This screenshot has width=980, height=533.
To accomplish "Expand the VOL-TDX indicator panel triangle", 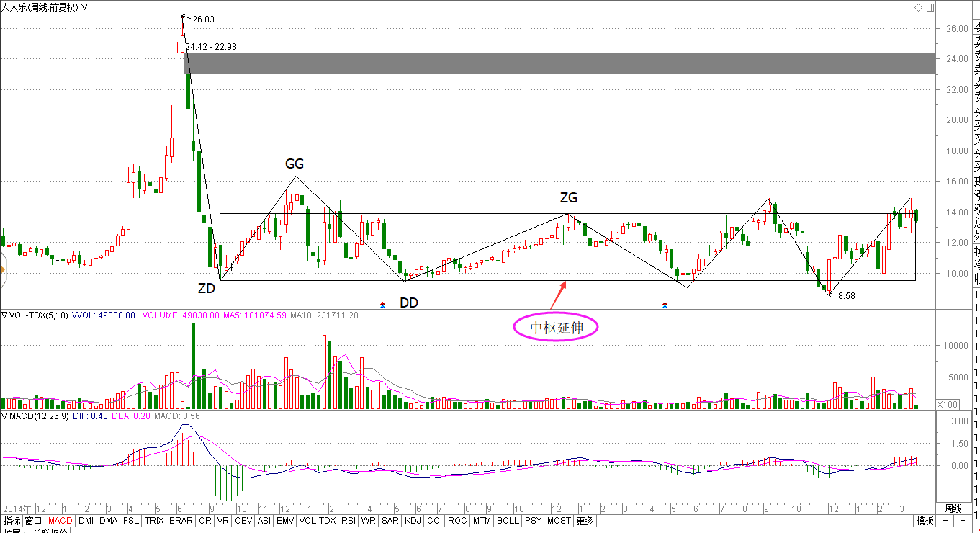I will click(4, 315).
